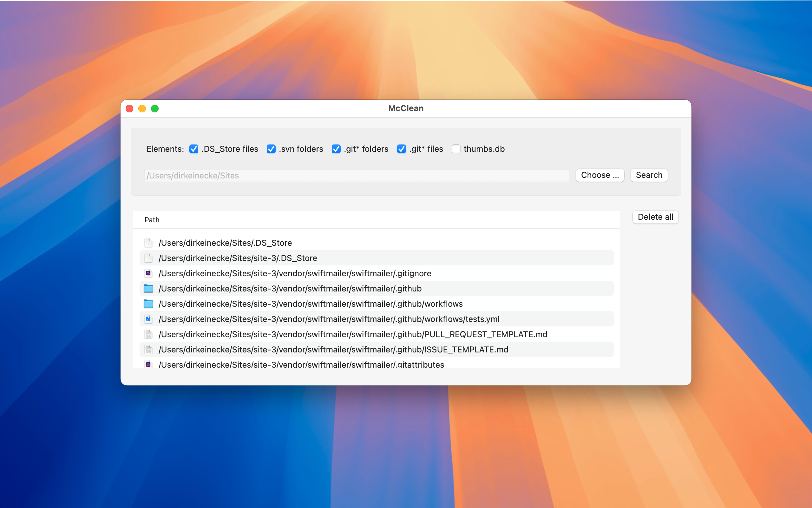Viewport: 812px width, 508px height.
Task: Start scan with the Search button
Action: coord(649,175)
